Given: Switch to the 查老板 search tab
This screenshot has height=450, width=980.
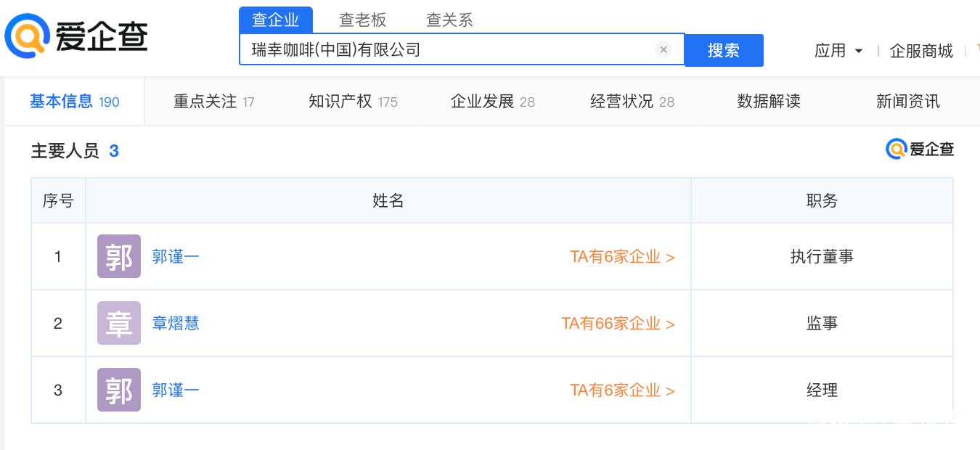Looking at the screenshot, I should tap(363, 20).
